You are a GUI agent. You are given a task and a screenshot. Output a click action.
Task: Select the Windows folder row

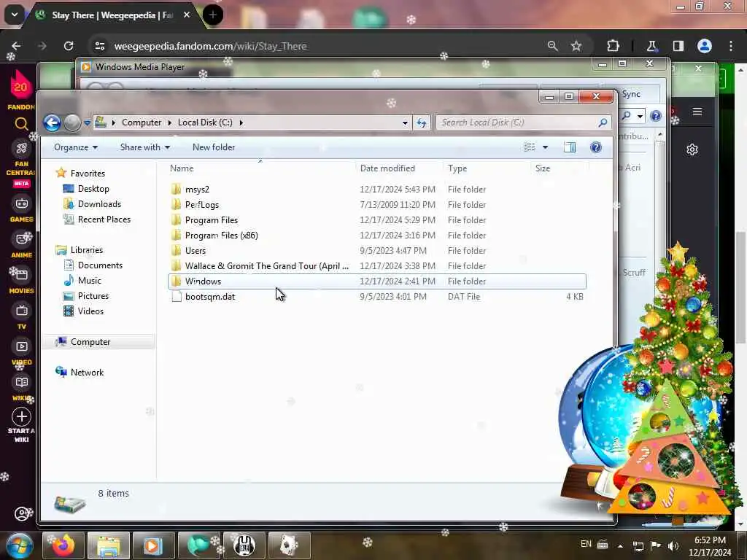tap(377, 281)
